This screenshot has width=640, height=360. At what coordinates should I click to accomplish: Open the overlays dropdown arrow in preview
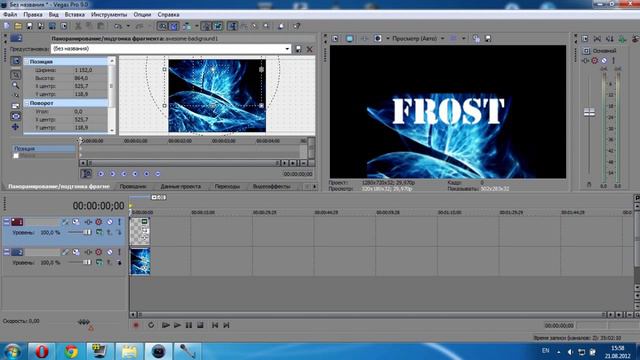464,38
